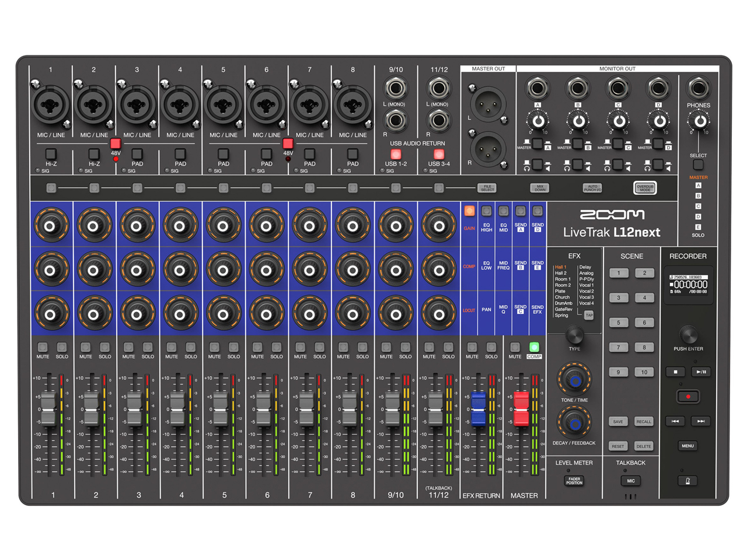The width and height of the screenshot is (747, 560).
Task: Toggle the lit USB 1-2 button
Action: pos(396,154)
